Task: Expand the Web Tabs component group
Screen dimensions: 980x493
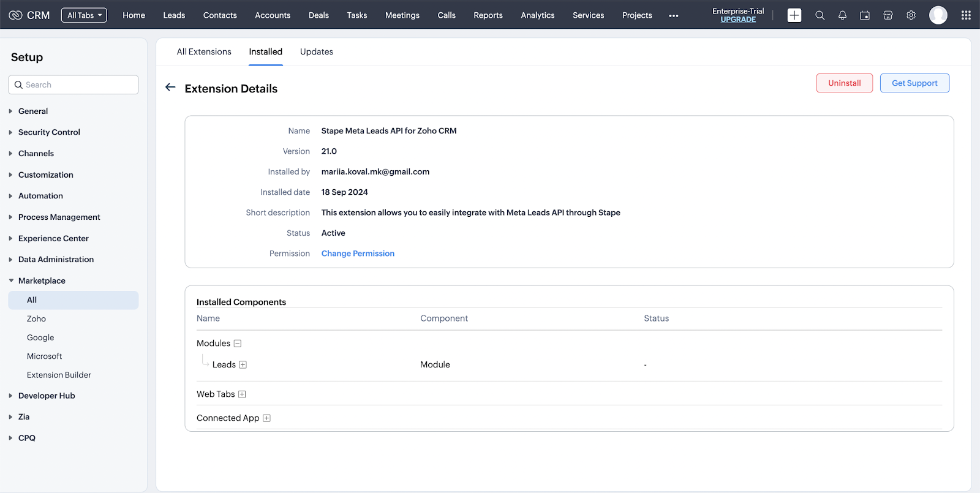Action: click(242, 394)
